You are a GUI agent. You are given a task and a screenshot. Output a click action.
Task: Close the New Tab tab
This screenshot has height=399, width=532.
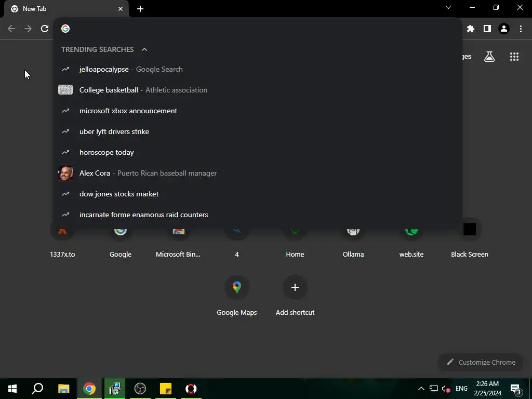point(121,9)
